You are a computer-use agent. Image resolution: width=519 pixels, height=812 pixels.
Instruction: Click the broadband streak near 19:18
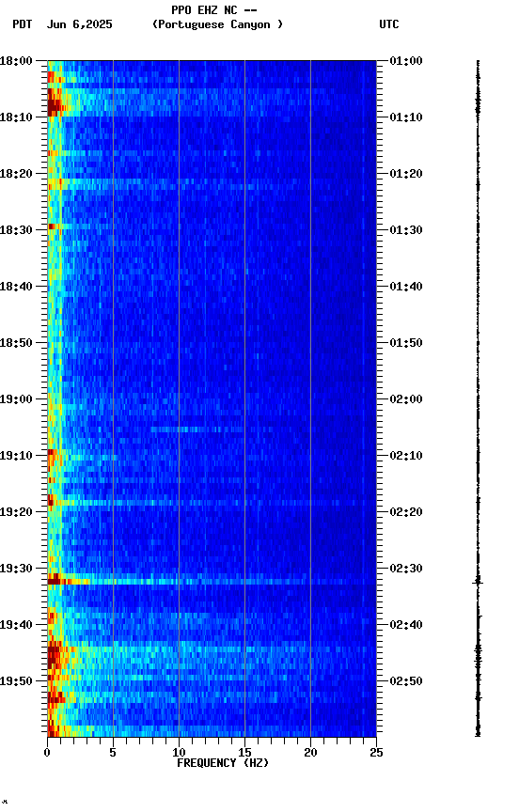tap(212, 503)
